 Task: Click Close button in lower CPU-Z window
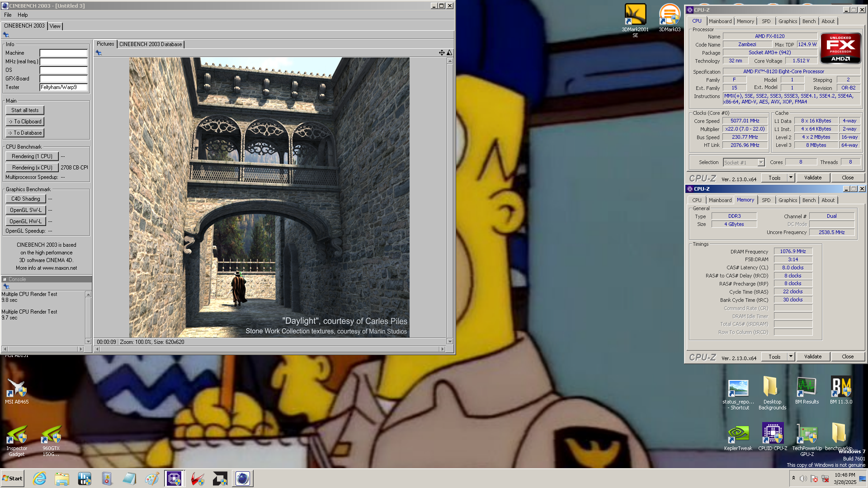pos(848,357)
